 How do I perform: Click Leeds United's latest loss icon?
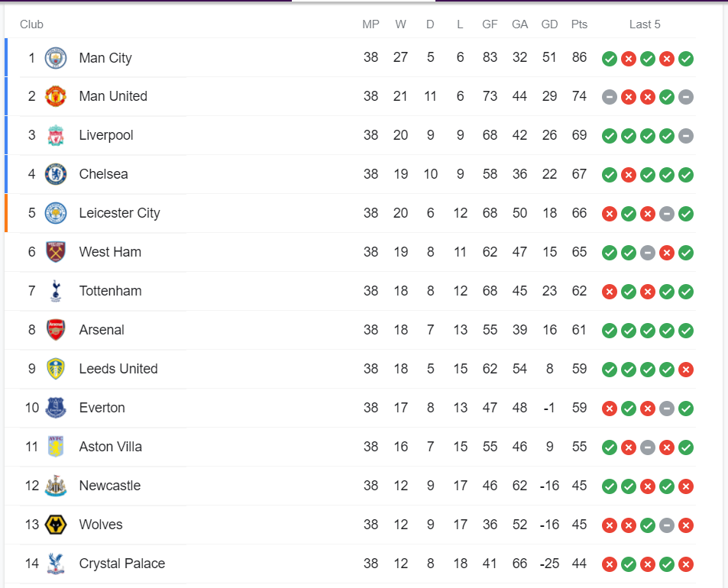(686, 370)
